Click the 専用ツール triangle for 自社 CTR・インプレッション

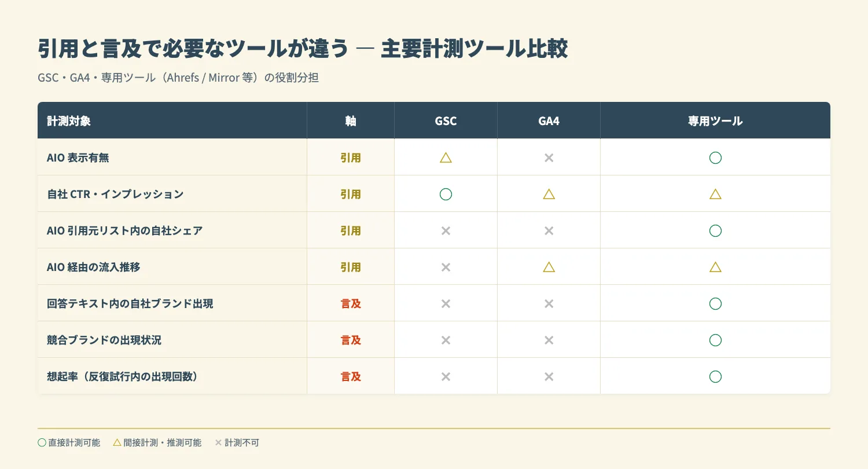coord(715,194)
